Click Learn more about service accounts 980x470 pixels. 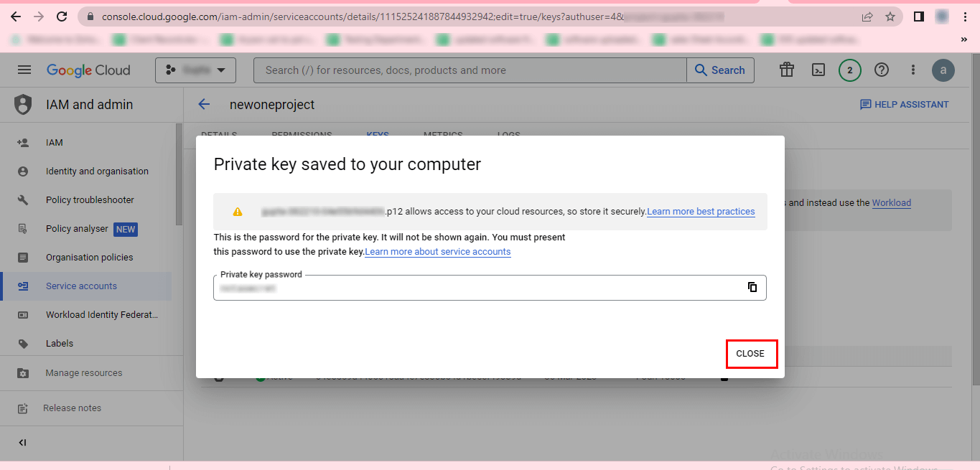[x=438, y=252]
